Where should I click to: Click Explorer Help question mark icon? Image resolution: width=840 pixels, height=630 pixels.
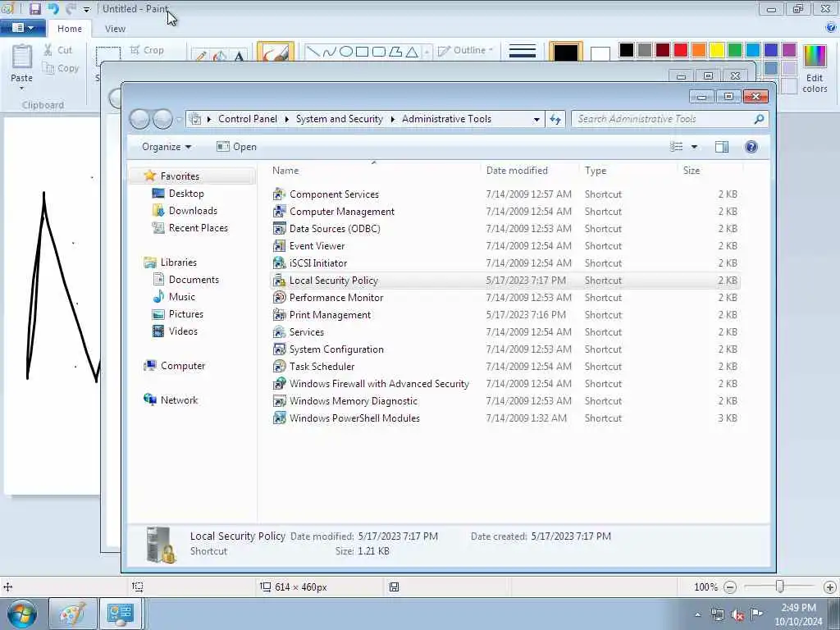point(751,147)
